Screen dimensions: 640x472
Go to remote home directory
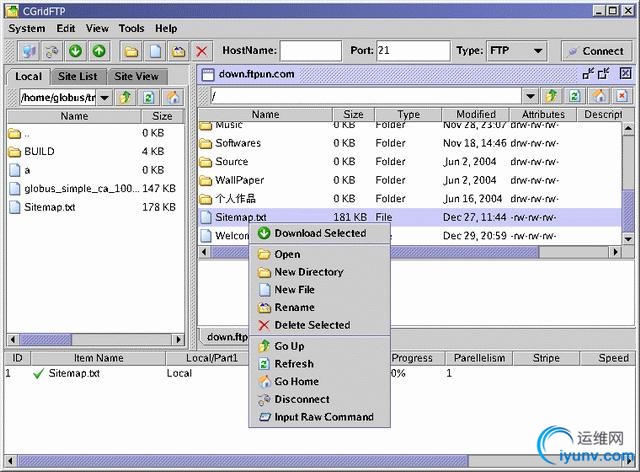click(598, 96)
